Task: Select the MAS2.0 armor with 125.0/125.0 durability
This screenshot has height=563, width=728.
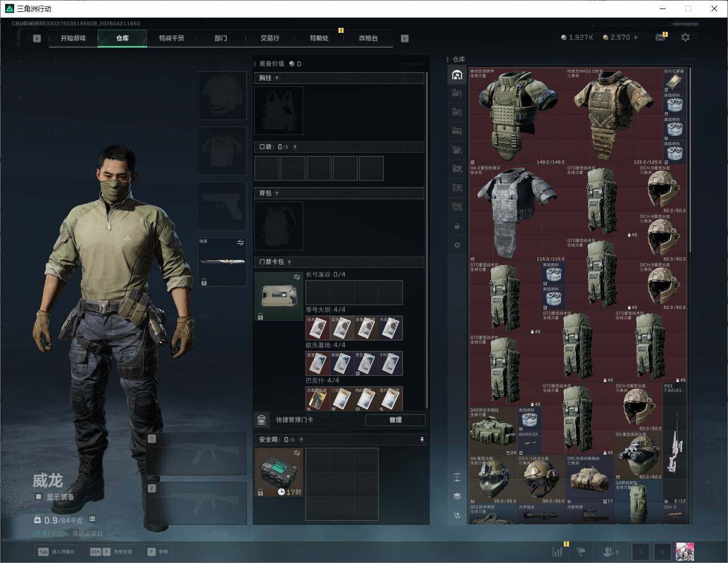Action: click(614, 117)
